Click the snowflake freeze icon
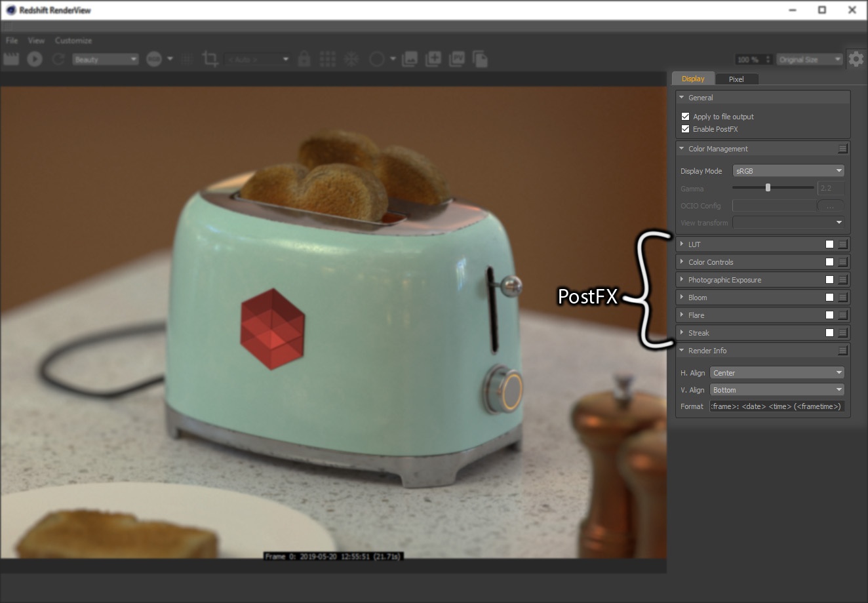 (x=352, y=59)
